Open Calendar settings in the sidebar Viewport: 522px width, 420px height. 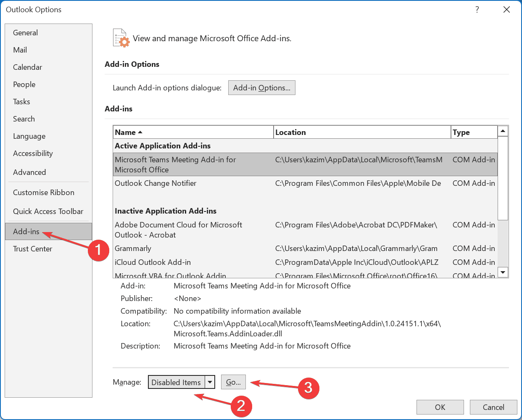pyautogui.click(x=48, y=67)
